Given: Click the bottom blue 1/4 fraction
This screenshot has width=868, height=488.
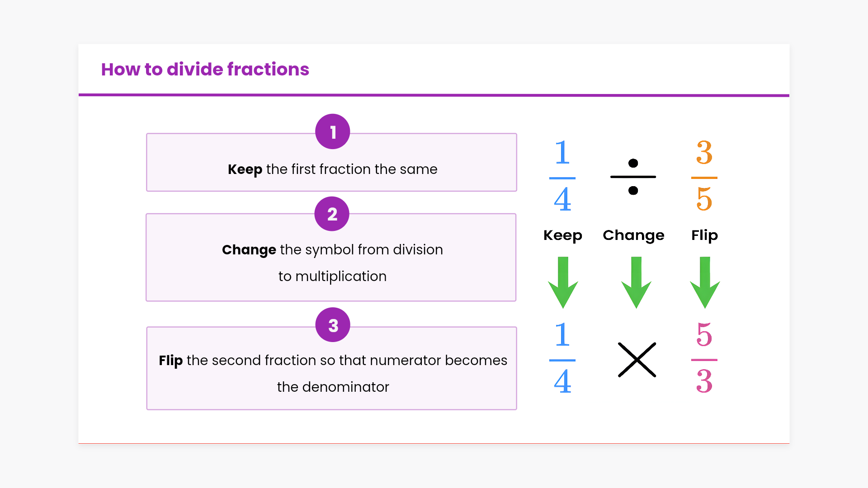Looking at the screenshot, I should coord(562,358).
